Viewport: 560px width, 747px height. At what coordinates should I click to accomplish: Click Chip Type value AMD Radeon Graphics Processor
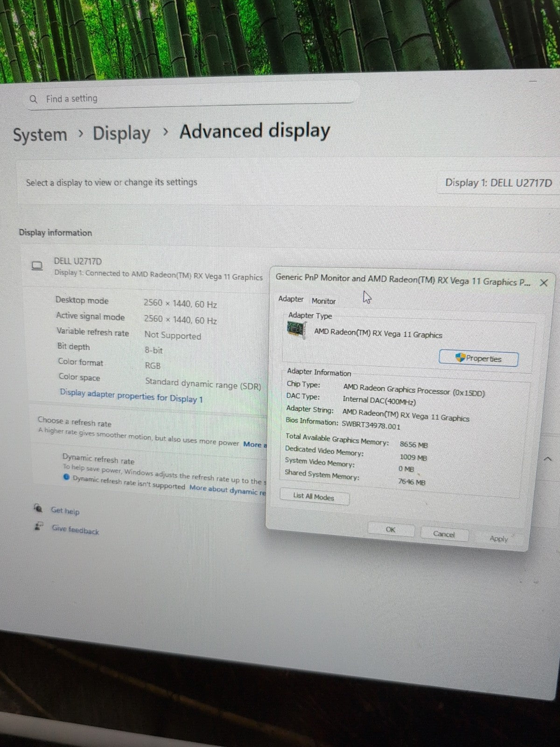[x=414, y=390]
